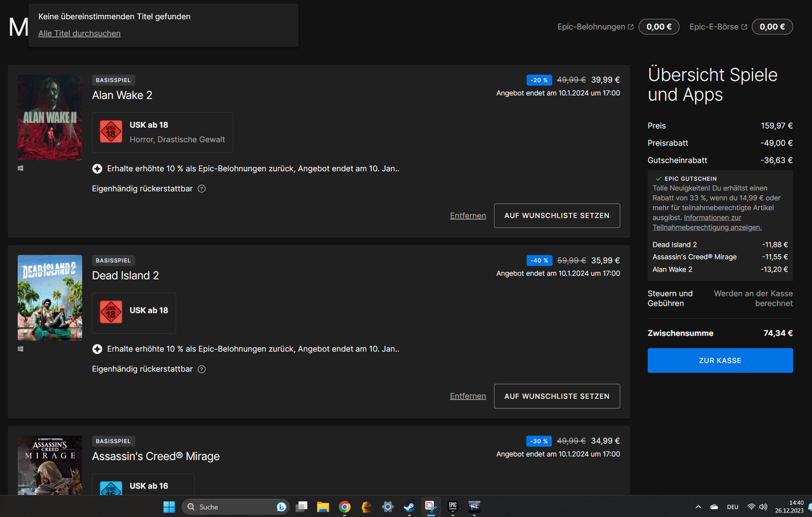Screen dimensions: 812x517
Task: Click Gutscheinrabatt value -36,63 €
Action: (x=776, y=160)
